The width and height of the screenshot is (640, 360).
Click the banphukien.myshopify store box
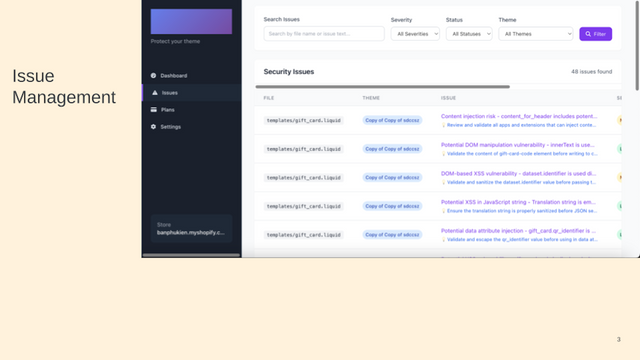[x=191, y=229]
